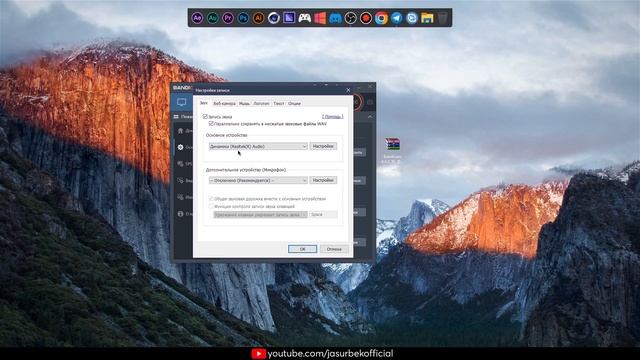640x360 pixels.
Task: Switch to the 'Звук' tab
Action: point(204,103)
